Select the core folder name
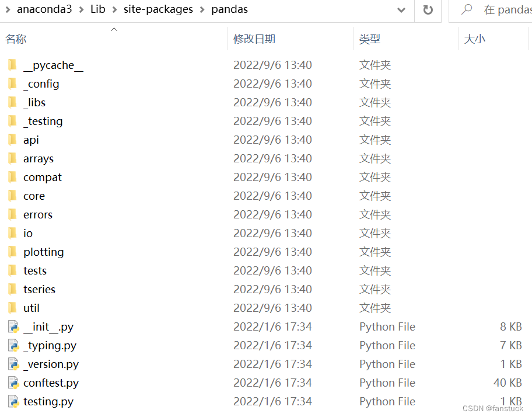The image size is (532, 417). click(x=34, y=196)
